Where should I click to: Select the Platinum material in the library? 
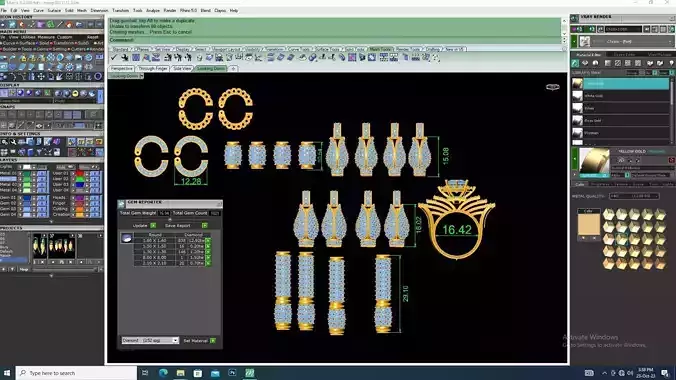(x=620, y=133)
